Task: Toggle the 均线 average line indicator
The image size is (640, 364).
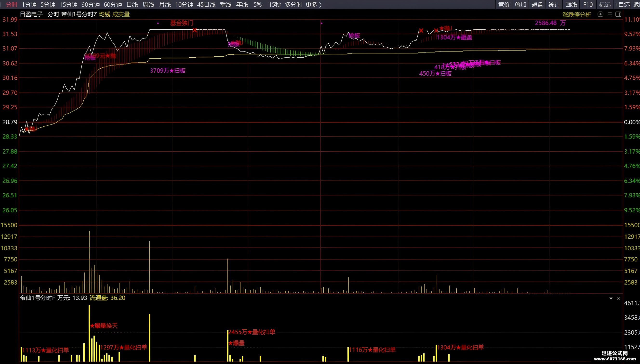Action: click(x=104, y=14)
